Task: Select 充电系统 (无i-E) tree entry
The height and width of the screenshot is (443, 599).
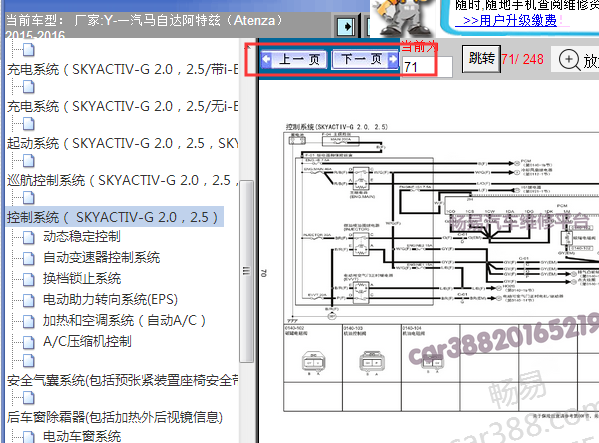Action: coord(122,106)
